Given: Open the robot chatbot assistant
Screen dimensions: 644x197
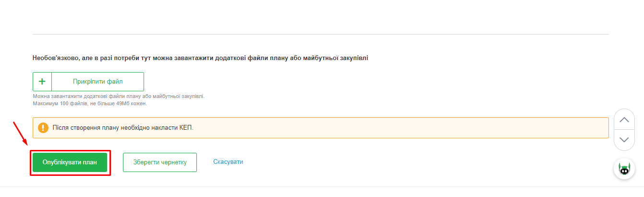Looking at the screenshot, I should (624, 169).
